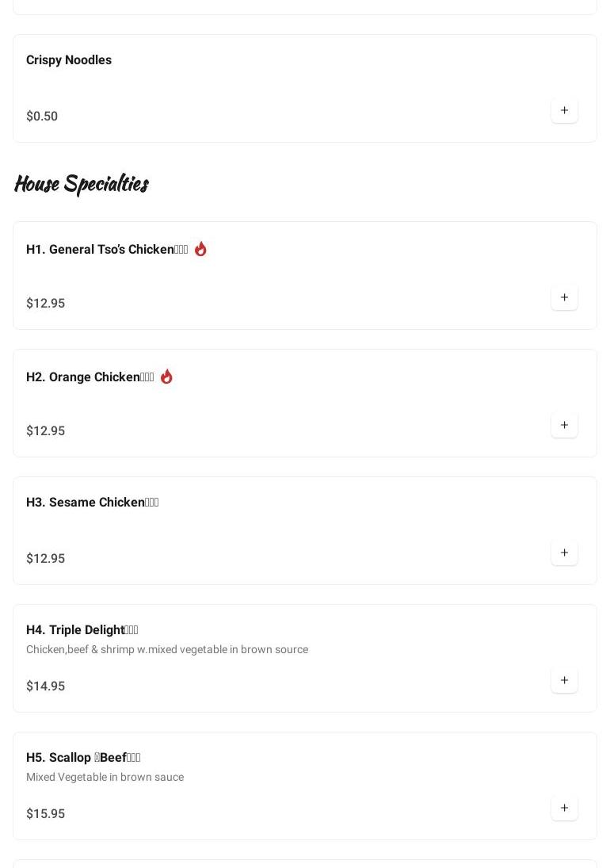Click Triple Delight description text

click(167, 650)
